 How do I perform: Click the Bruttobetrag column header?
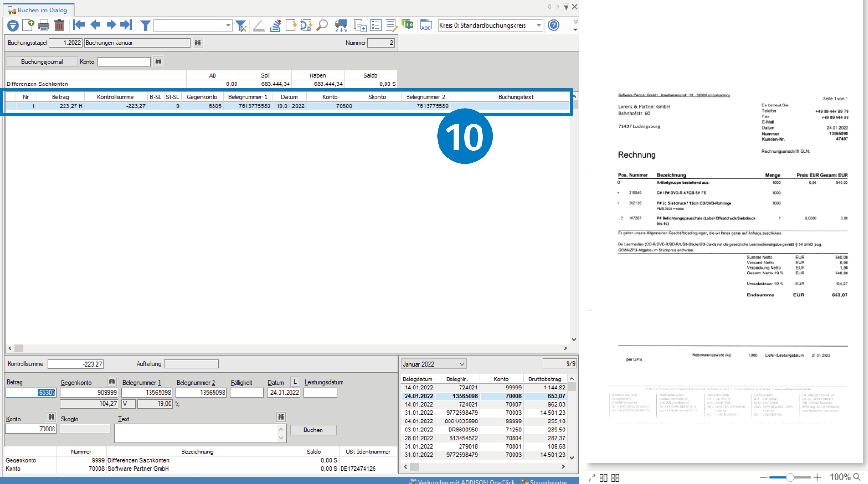[545, 379]
